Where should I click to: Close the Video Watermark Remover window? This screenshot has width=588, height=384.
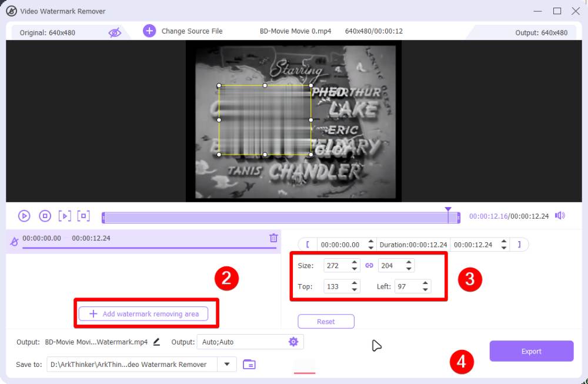tap(576, 11)
